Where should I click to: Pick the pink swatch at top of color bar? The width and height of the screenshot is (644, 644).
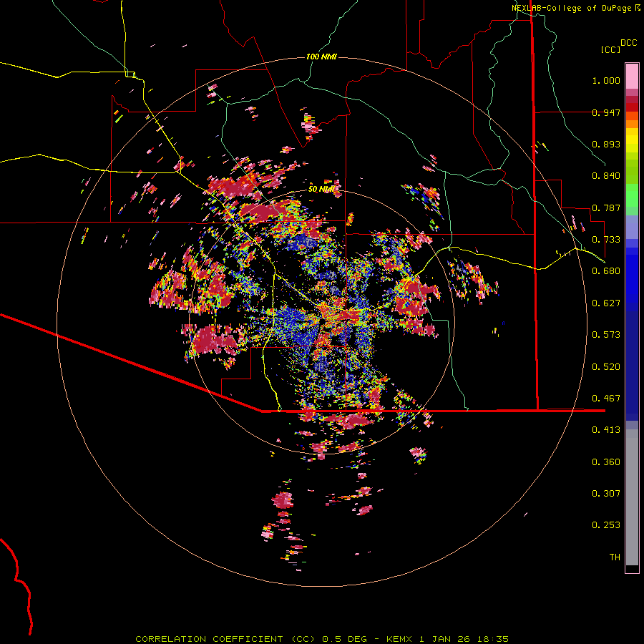click(632, 77)
